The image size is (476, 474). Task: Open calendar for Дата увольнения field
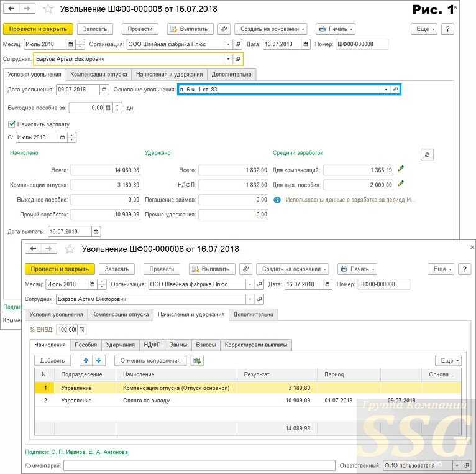click(104, 90)
